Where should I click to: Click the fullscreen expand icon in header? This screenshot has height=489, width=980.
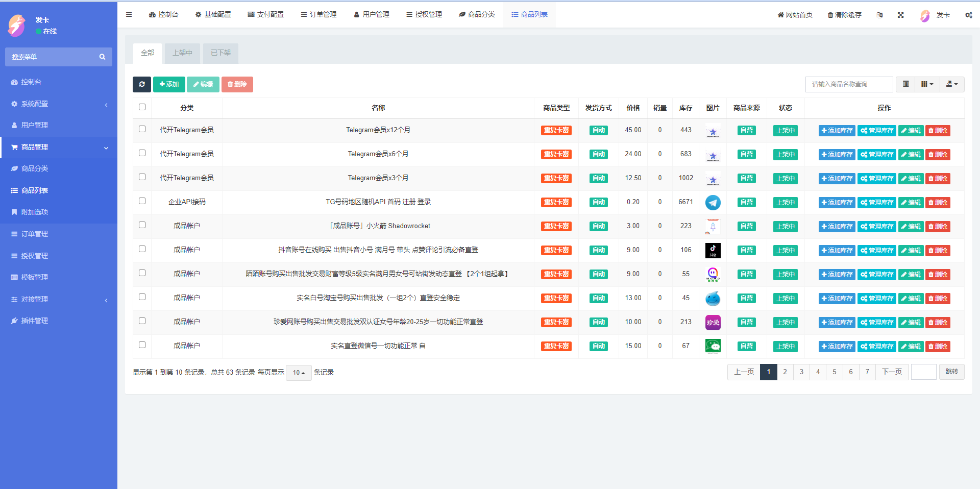900,15
